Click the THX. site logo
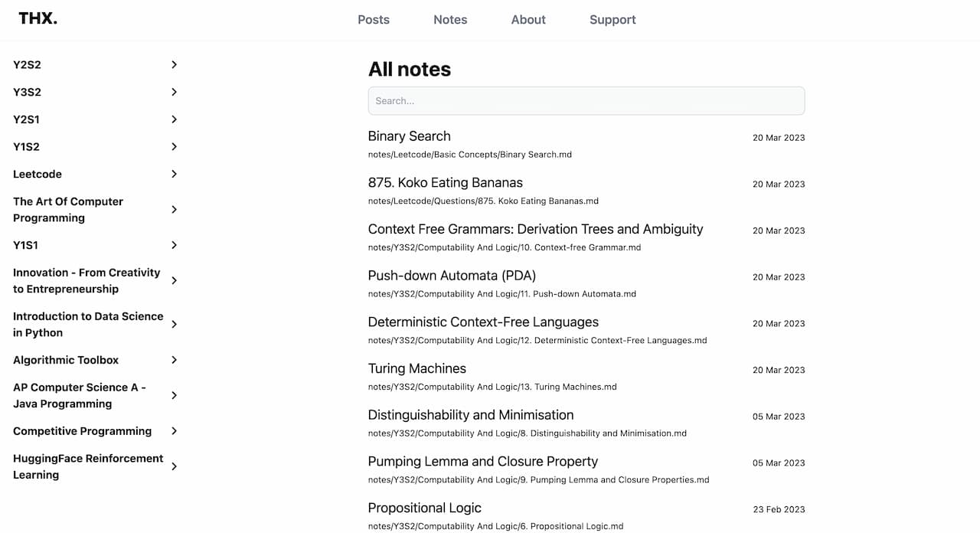Viewport: 980px width, 533px height. pyautogui.click(x=38, y=19)
